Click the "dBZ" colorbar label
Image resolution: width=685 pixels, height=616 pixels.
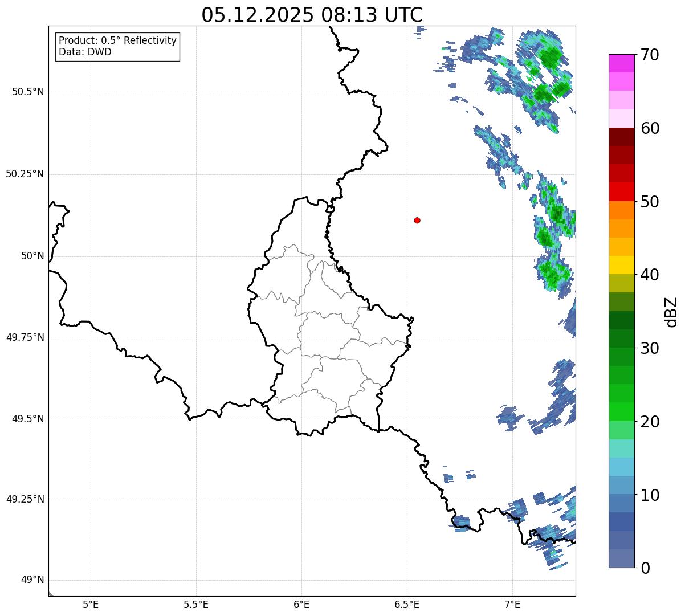pyautogui.click(x=671, y=312)
